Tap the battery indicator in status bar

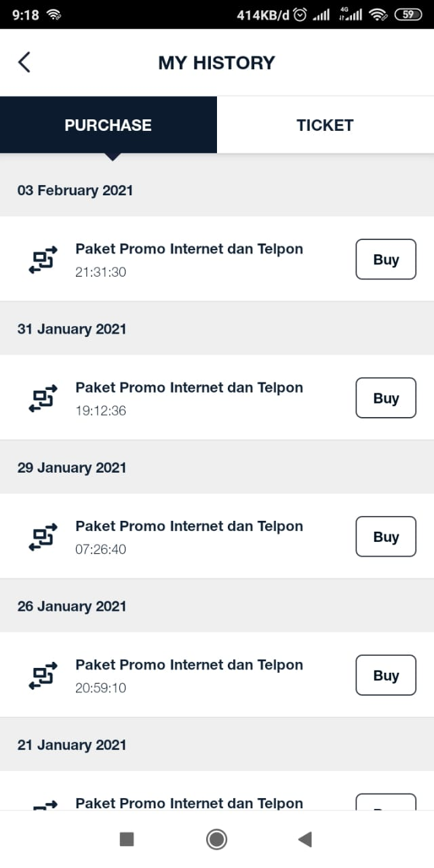pyautogui.click(x=408, y=14)
